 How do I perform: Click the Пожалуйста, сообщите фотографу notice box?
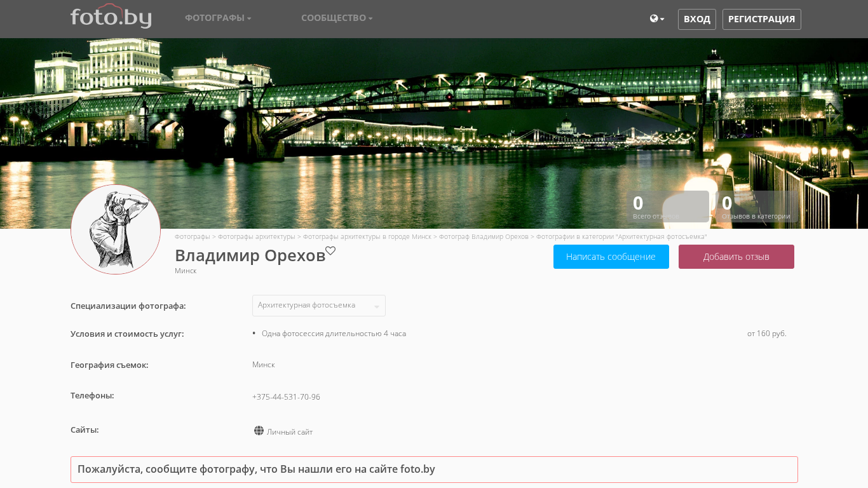[434, 470]
